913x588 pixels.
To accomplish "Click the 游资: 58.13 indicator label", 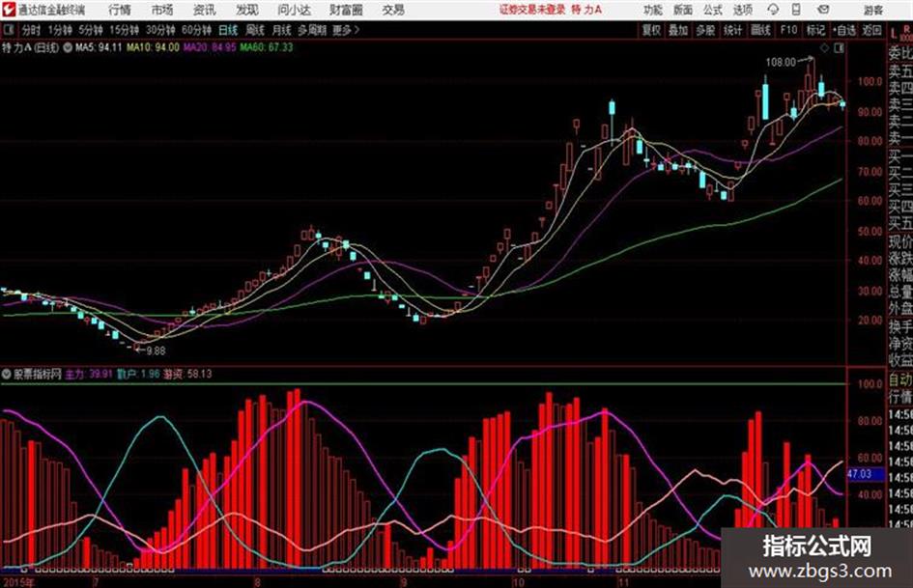I will [x=187, y=374].
